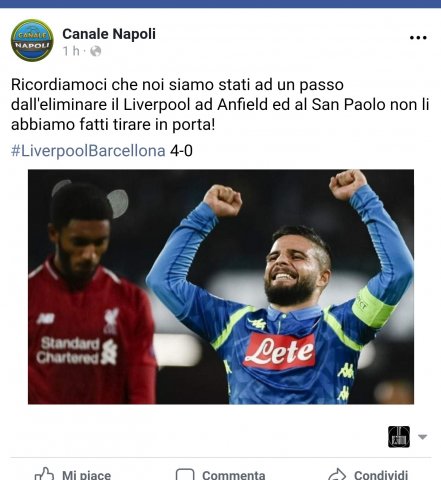Tap the Commenta speech bubble icon

[185, 474]
